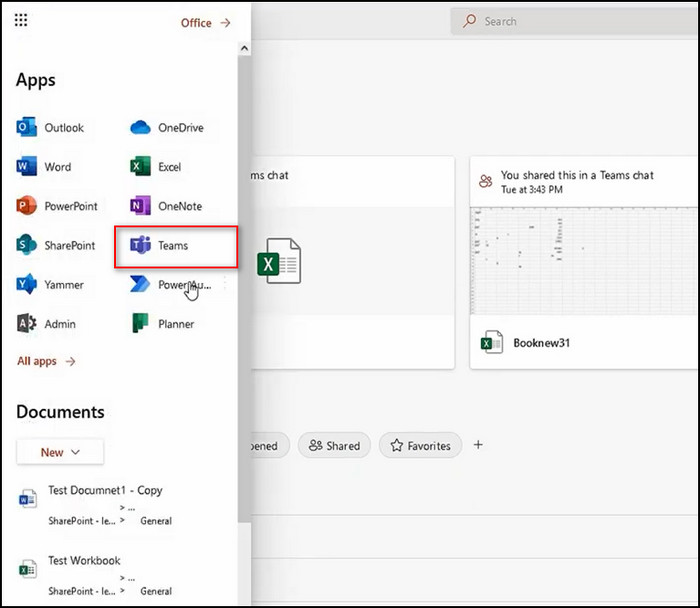This screenshot has height=608, width=700.
Task: Open the Admin center icon
Action: [x=26, y=324]
